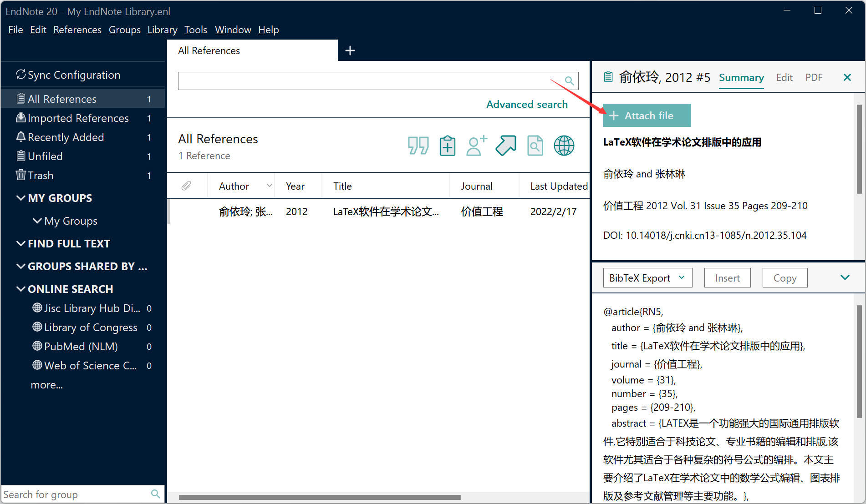Click the Sync Configuration icon
Image resolution: width=866 pixels, height=504 pixels.
tap(21, 75)
